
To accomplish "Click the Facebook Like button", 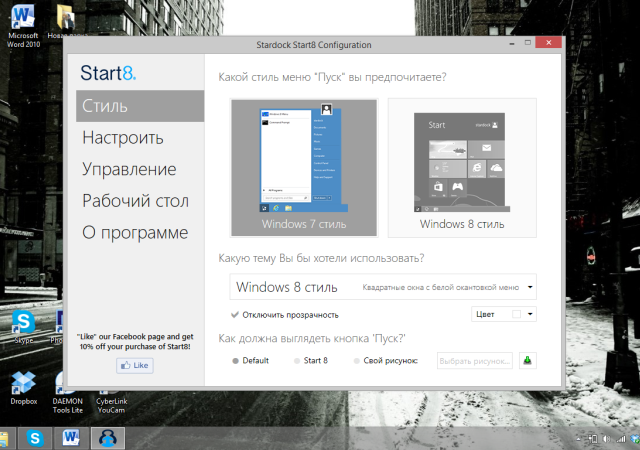I will click(135, 365).
